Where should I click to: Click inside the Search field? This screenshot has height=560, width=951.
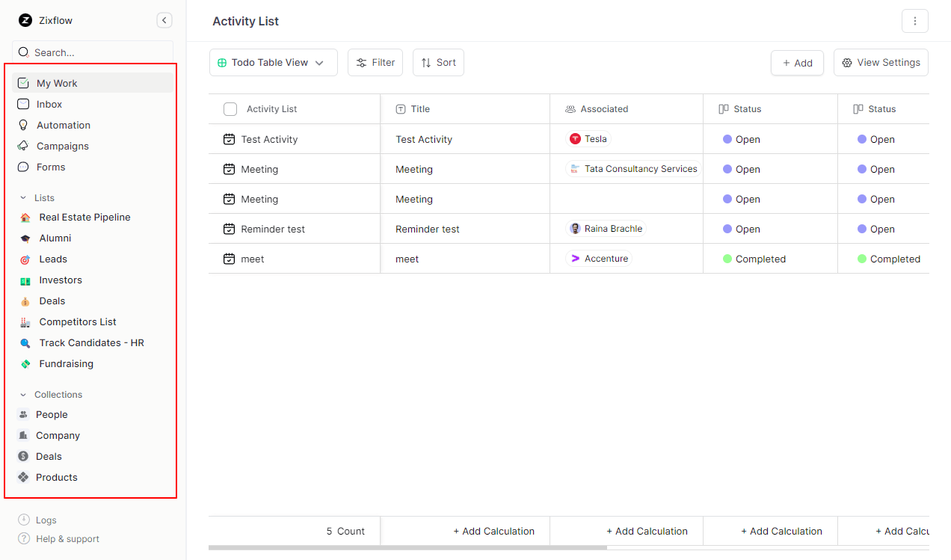[92, 52]
